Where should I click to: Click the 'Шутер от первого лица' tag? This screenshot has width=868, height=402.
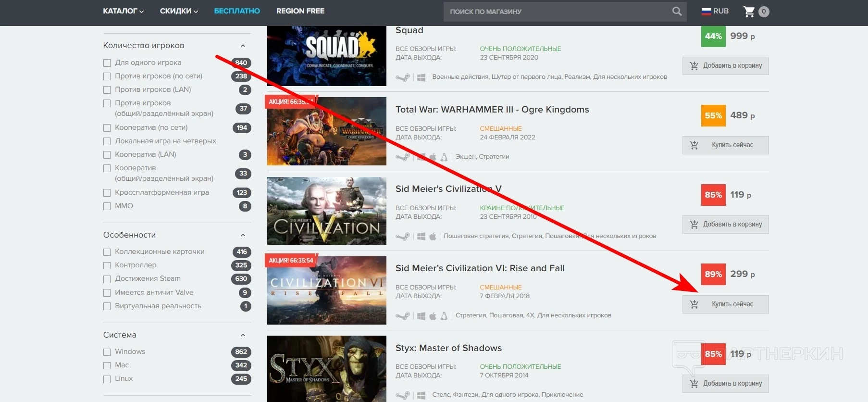(x=526, y=77)
